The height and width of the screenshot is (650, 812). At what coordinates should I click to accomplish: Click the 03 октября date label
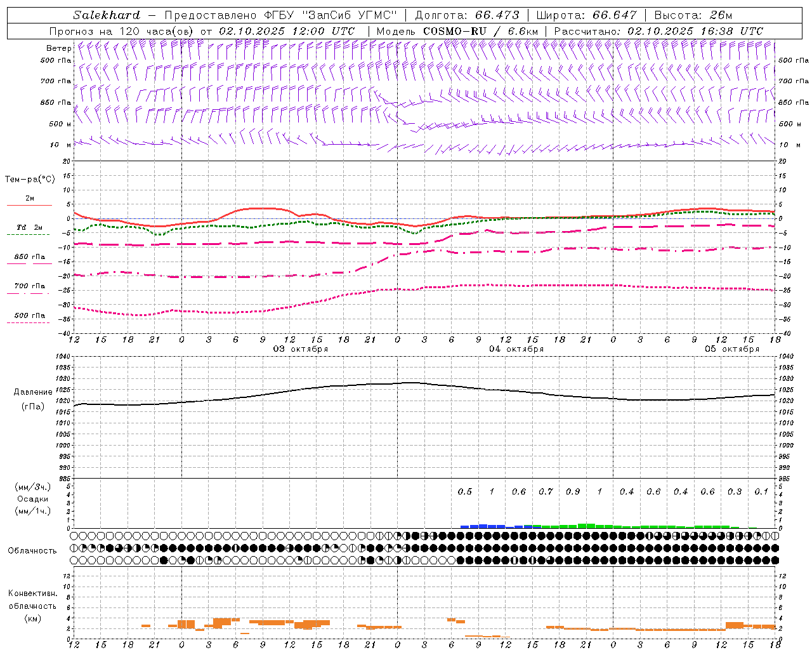[x=301, y=349]
